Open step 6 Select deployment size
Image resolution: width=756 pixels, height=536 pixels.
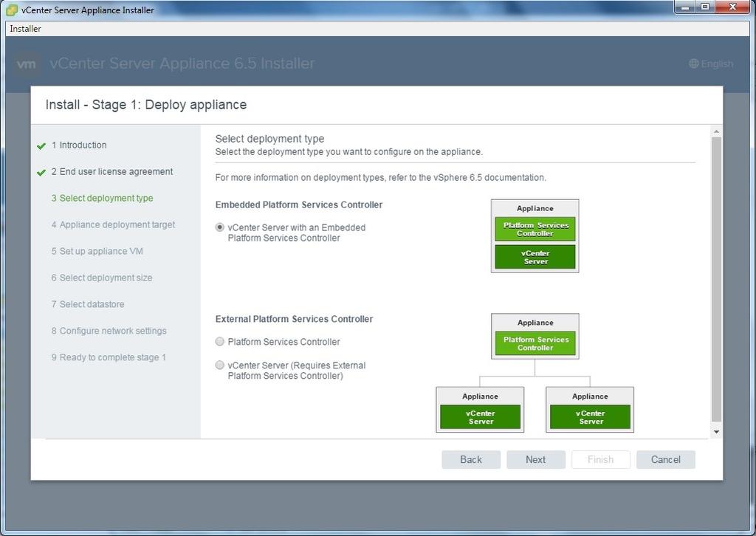click(x=102, y=278)
